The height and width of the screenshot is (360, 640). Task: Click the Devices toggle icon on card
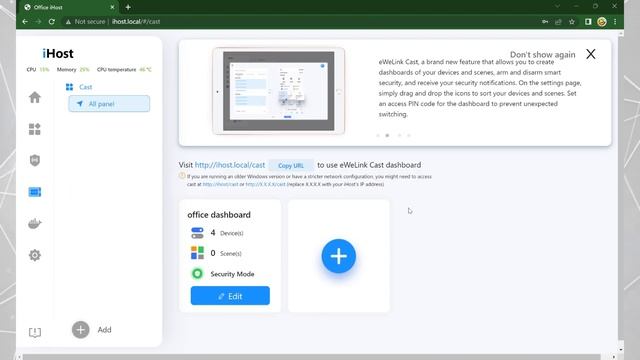click(197, 233)
